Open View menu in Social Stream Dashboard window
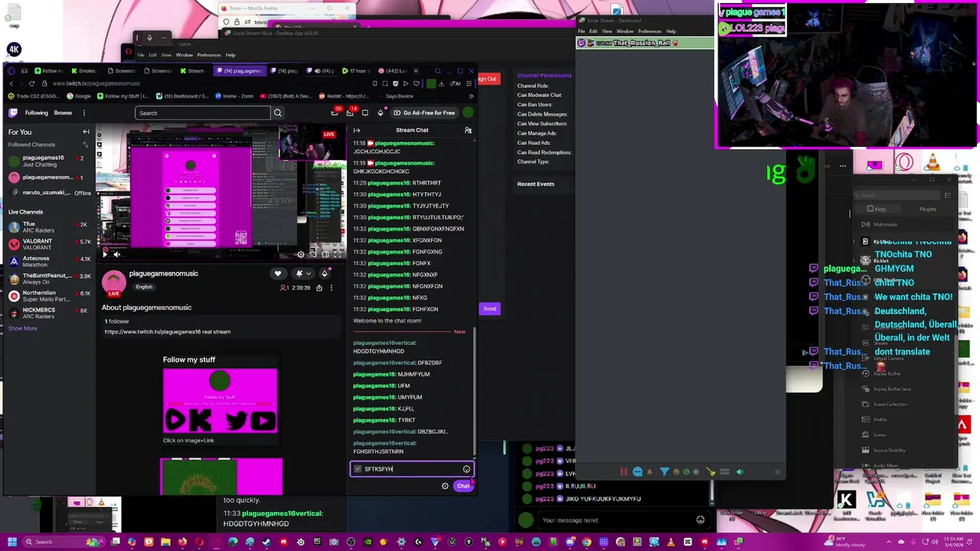980x551 pixels. [x=606, y=31]
